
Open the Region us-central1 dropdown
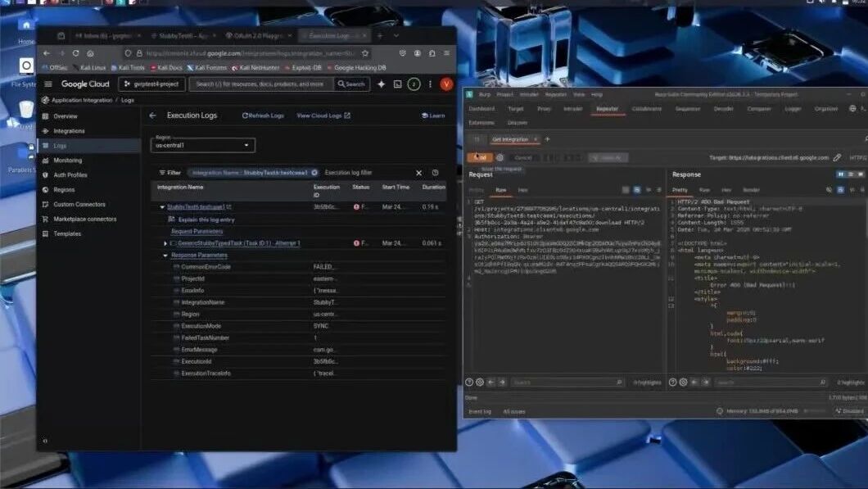pos(202,145)
